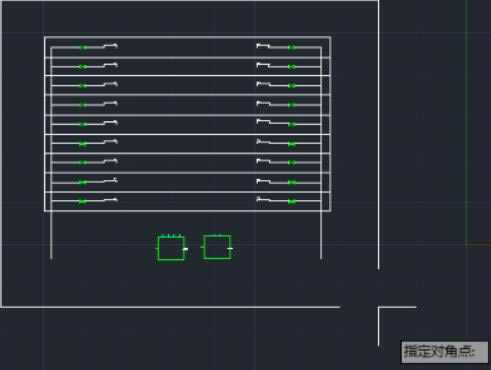
Task: Select the green block with four top pins
Action: (172, 248)
